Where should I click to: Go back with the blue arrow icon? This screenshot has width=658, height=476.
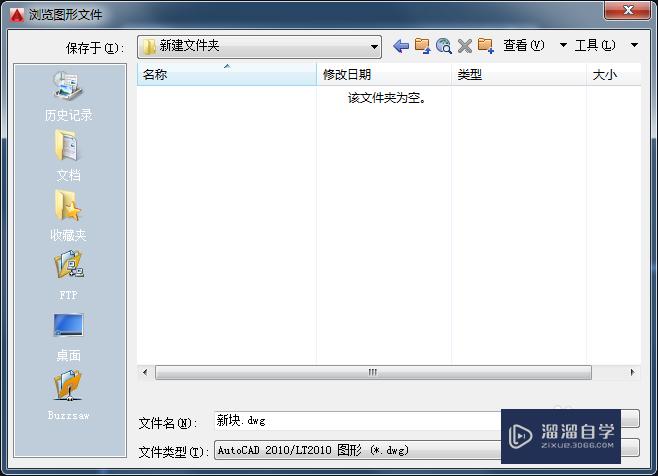coord(401,46)
